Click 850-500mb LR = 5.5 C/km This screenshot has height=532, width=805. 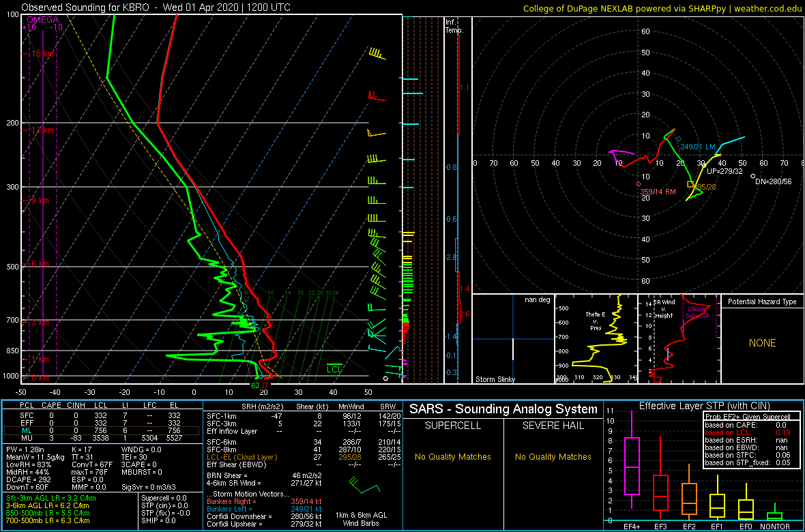click(x=48, y=512)
